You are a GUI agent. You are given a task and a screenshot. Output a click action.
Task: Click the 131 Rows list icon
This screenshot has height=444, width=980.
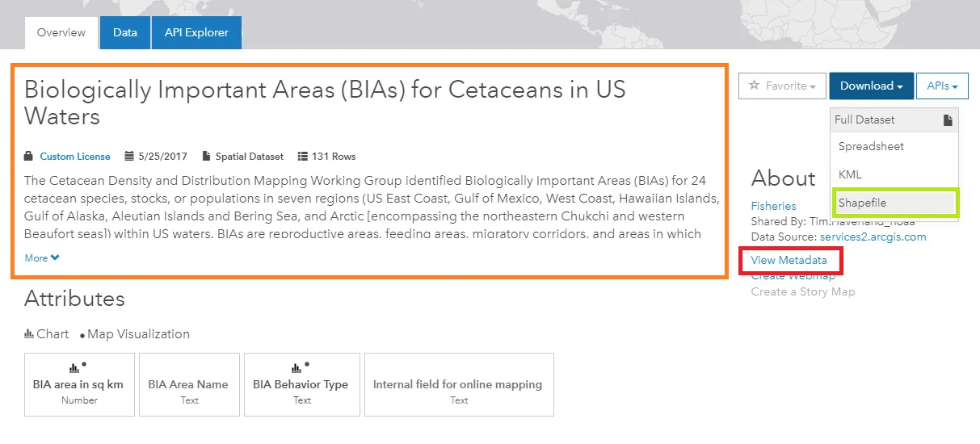point(303,157)
